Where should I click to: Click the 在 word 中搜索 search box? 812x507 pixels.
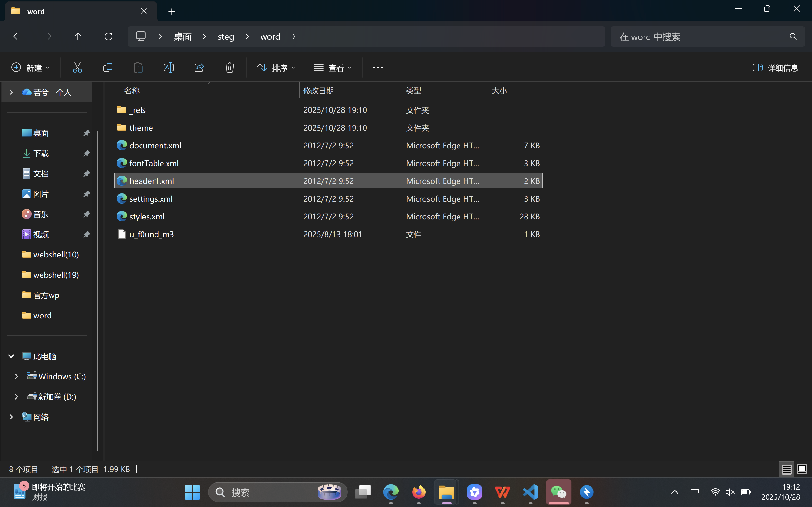[x=708, y=36]
